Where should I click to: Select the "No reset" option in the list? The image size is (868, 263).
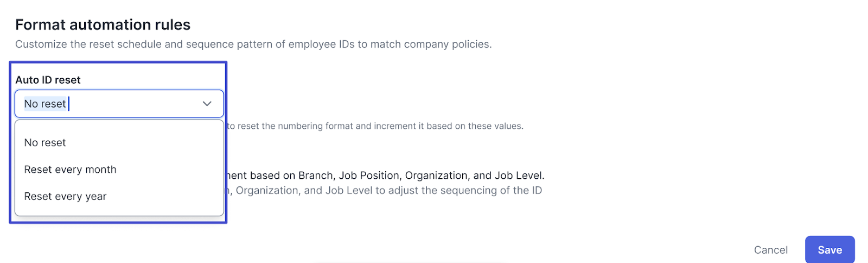coord(45,143)
